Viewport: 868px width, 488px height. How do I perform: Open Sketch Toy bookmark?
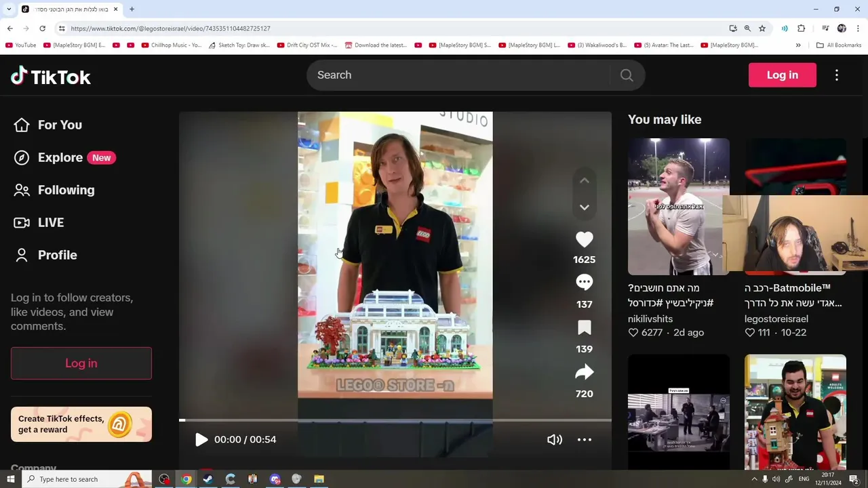[239, 45]
